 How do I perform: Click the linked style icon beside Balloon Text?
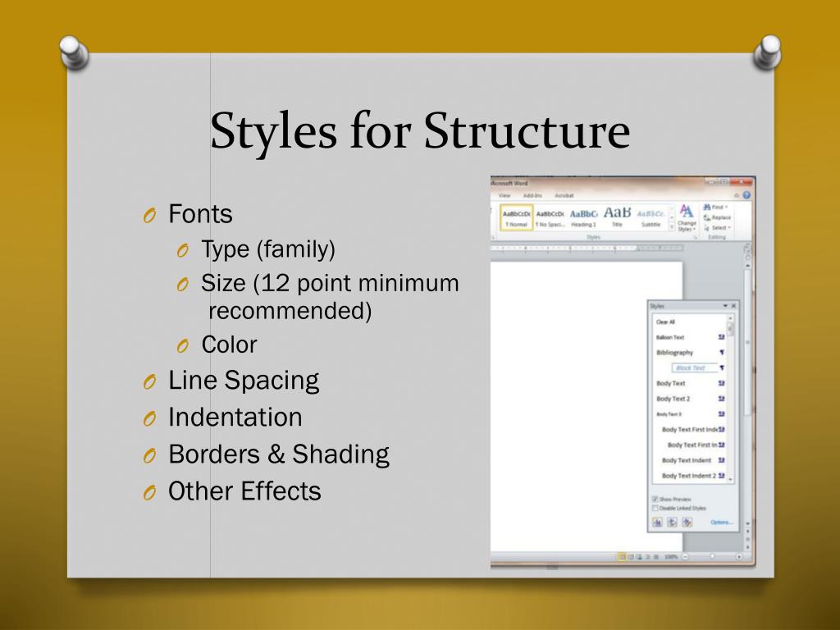[x=721, y=337]
